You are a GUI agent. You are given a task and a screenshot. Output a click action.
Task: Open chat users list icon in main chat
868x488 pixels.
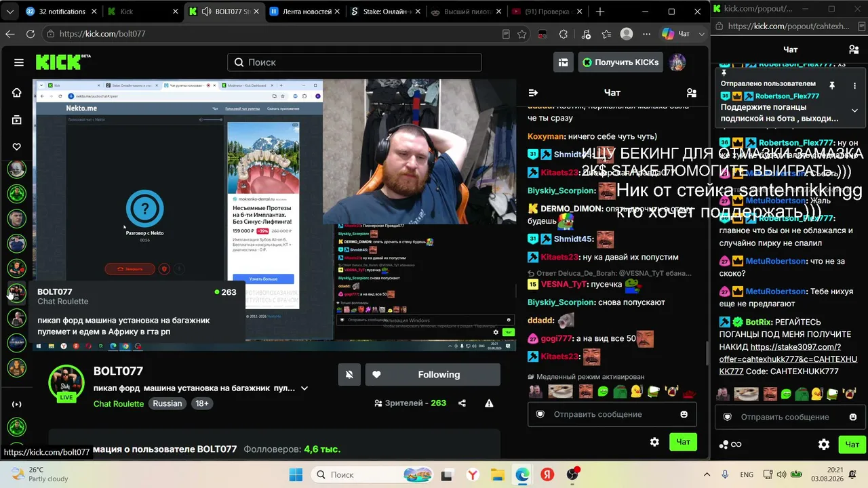[691, 93]
